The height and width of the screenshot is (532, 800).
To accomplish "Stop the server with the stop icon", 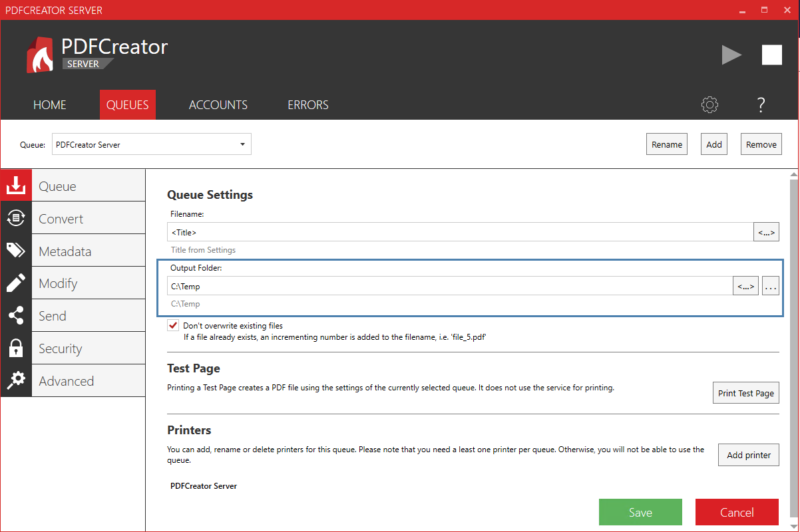I will click(x=771, y=55).
